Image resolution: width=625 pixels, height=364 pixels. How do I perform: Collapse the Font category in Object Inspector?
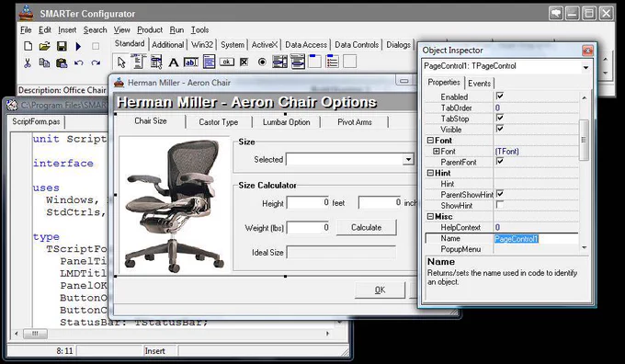pos(430,141)
